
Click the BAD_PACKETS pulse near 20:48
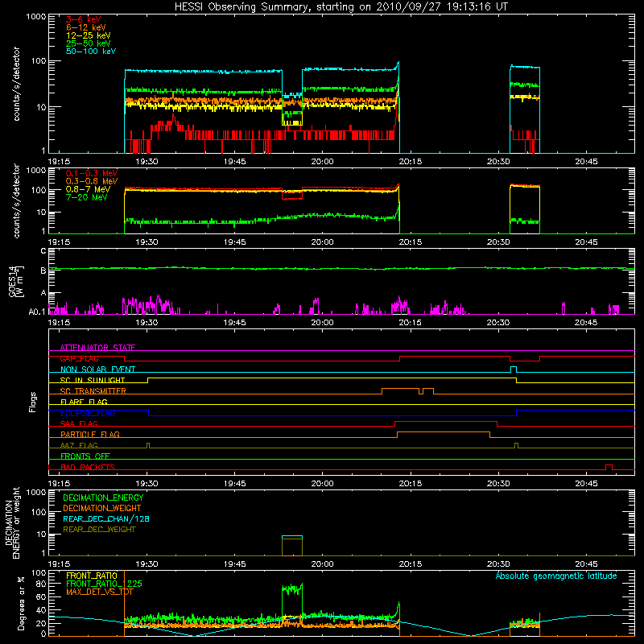(x=609, y=467)
